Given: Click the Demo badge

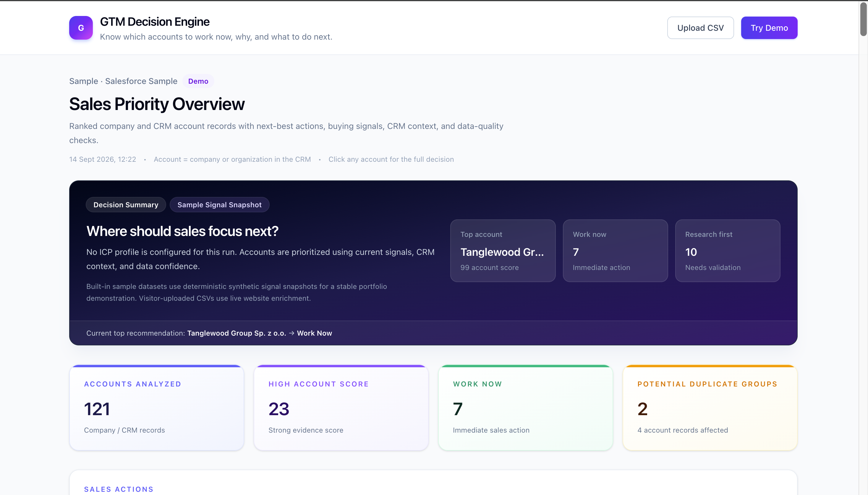Looking at the screenshot, I should [x=198, y=81].
